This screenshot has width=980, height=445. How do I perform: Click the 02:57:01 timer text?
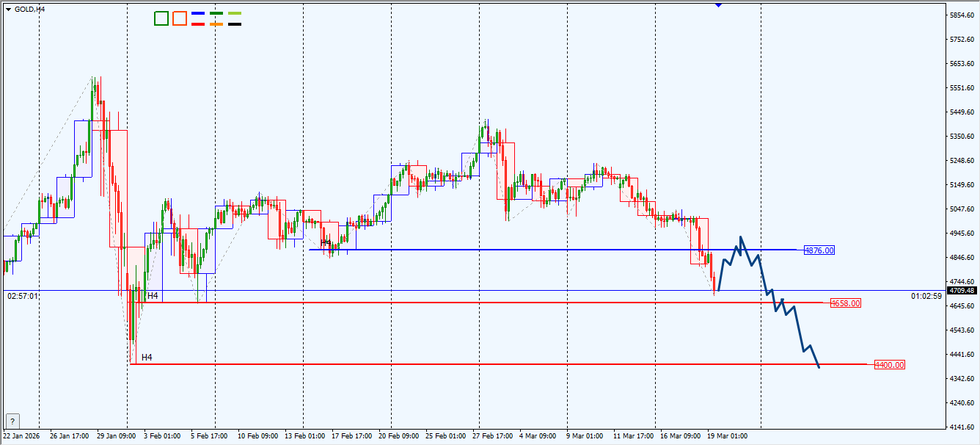(23, 296)
